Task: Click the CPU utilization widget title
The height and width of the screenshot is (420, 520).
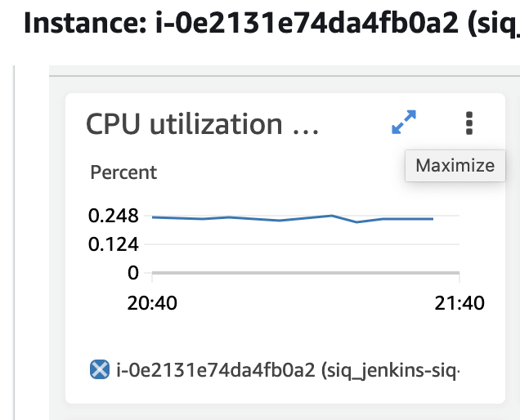Action: [202, 124]
